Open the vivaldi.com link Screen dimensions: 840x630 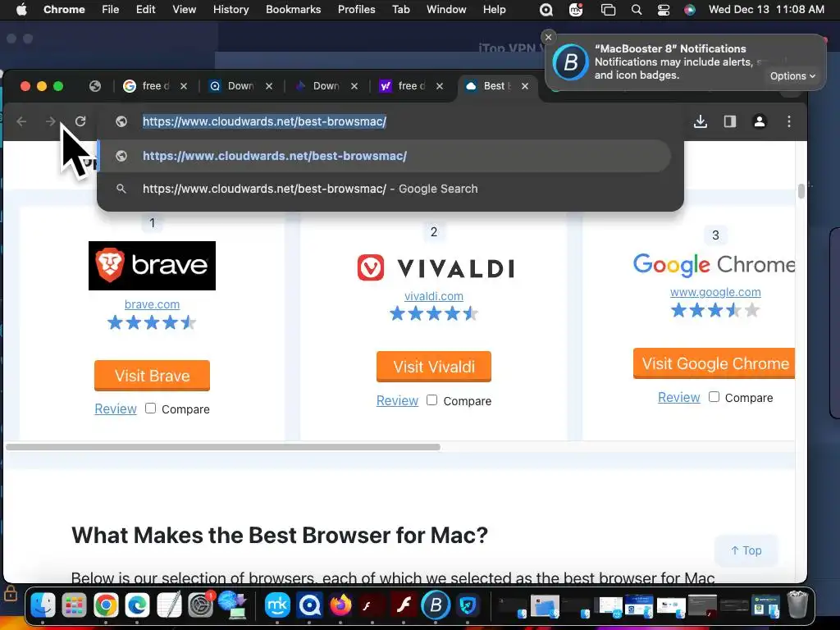pyautogui.click(x=434, y=296)
